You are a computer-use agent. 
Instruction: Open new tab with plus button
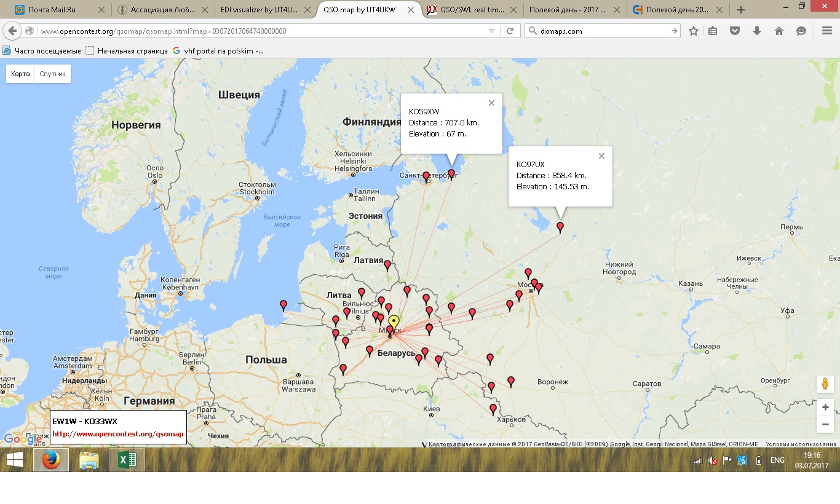tap(741, 10)
